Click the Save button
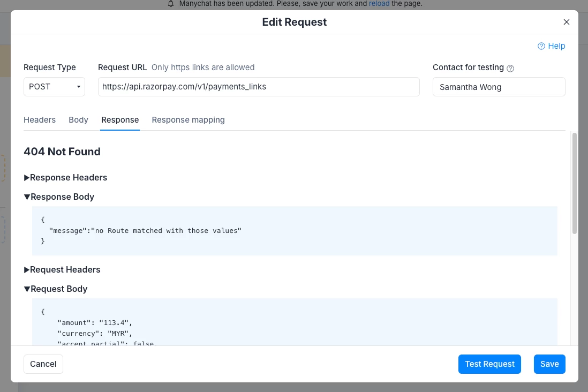The width and height of the screenshot is (588, 392). (x=549, y=364)
